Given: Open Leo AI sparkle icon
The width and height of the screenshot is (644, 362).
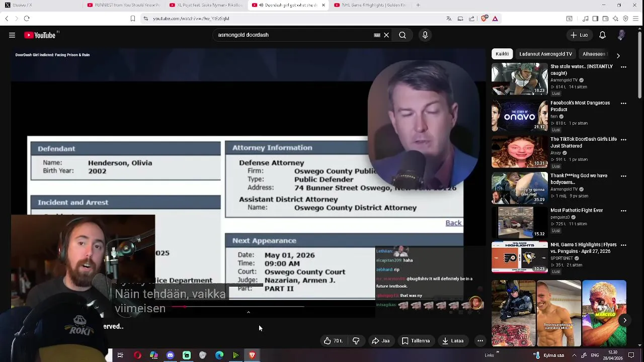Looking at the screenshot, I should coord(615,19).
